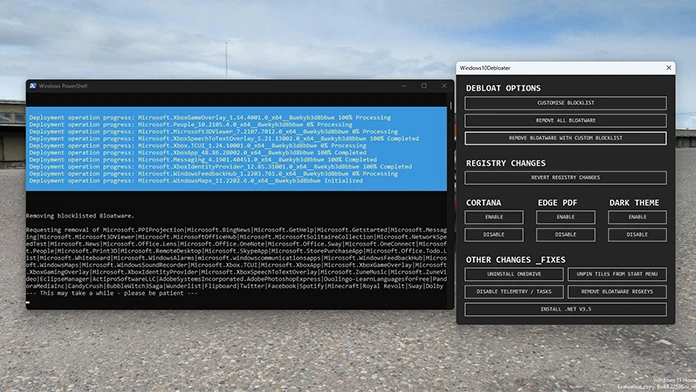
Task: Open Customise Blocklist option
Action: [x=566, y=103]
